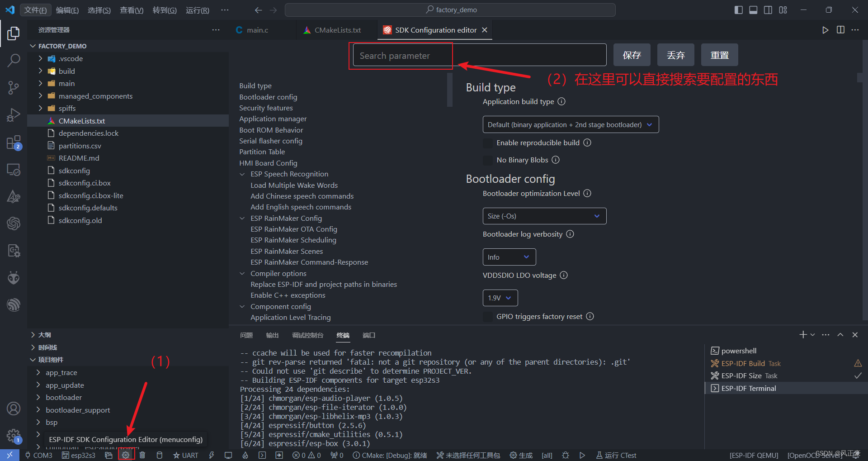Click the 重置 reset button
This screenshot has height=461, width=868.
click(x=719, y=55)
